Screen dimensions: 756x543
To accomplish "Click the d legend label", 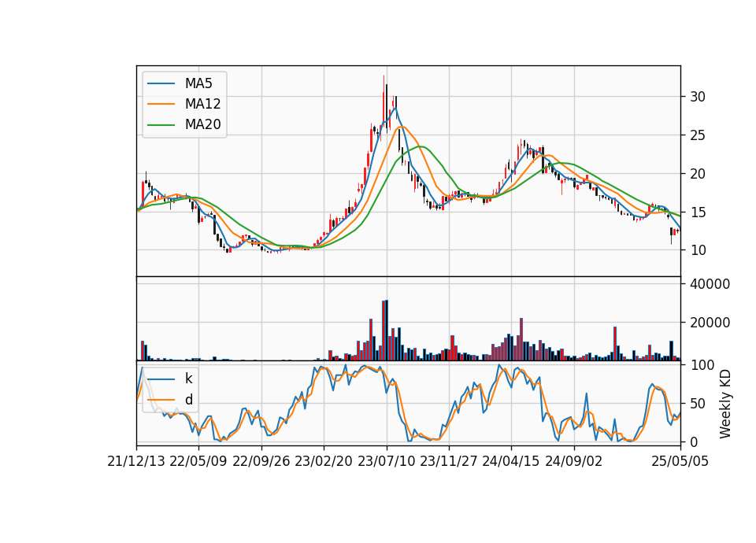I will coord(188,400).
